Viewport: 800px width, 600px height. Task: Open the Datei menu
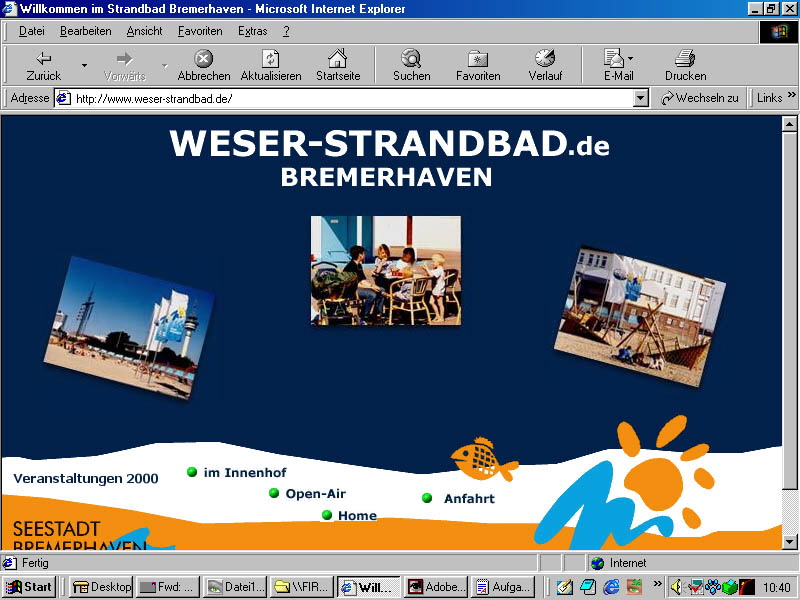point(32,32)
